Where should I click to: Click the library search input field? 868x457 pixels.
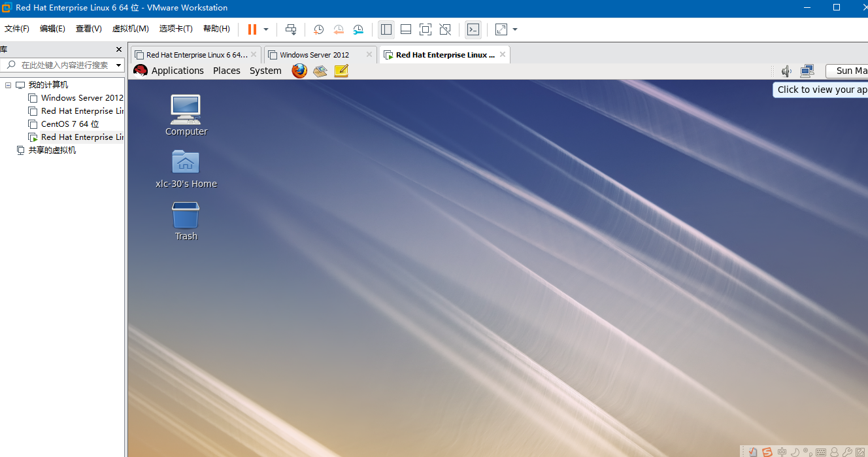click(58, 65)
